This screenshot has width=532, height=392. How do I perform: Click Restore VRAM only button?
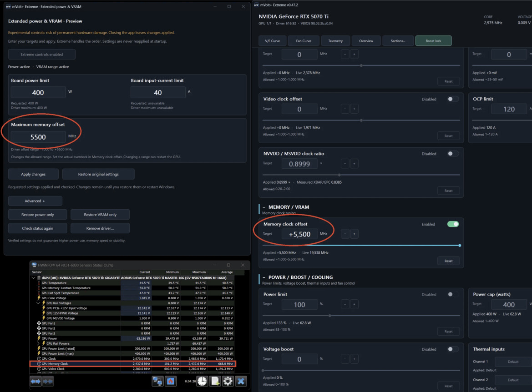[x=100, y=214]
